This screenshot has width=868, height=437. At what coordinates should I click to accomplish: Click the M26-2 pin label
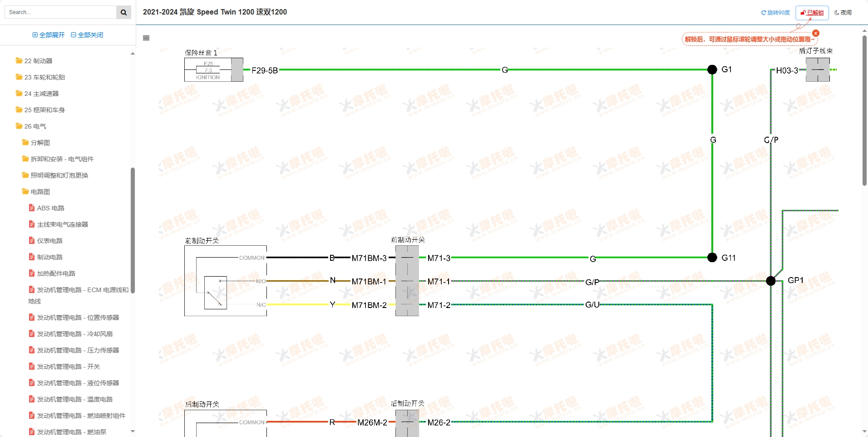tap(439, 422)
